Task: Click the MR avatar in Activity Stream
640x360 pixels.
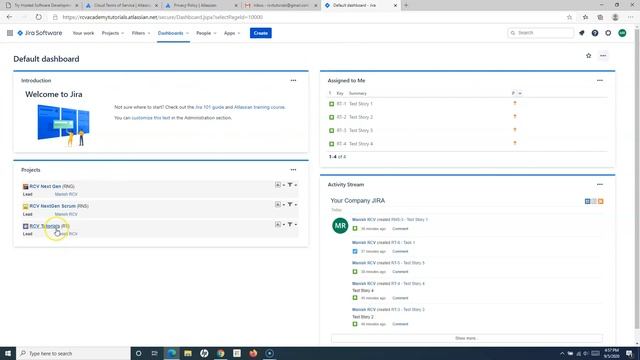Action: click(340, 226)
